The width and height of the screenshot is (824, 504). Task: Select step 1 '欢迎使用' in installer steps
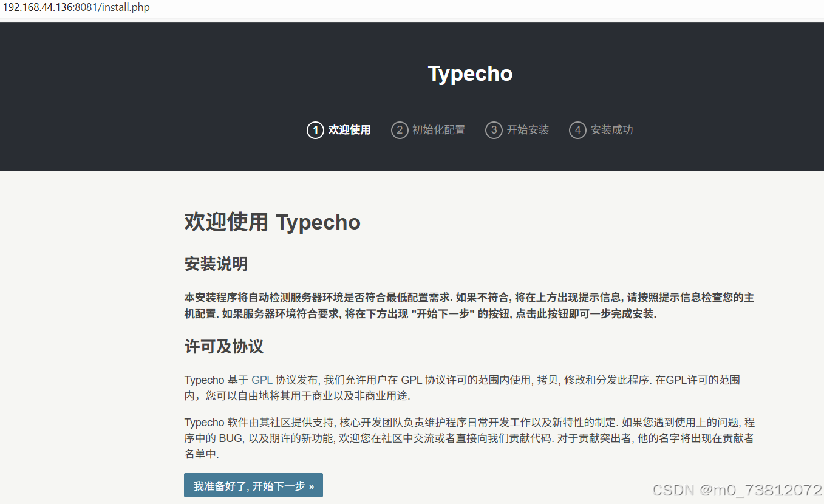tap(339, 130)
